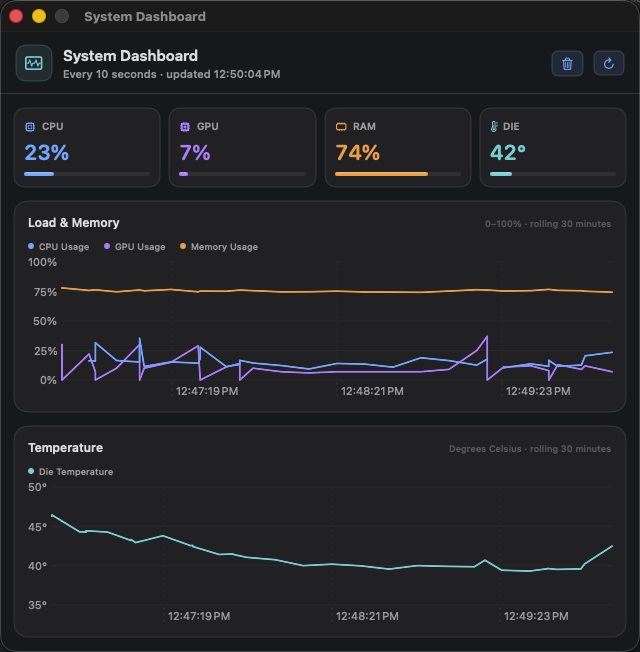This screenshot has width=640, height=652.
Task: Click the teal Die Temperature legend dot
Action: (31, 471)
